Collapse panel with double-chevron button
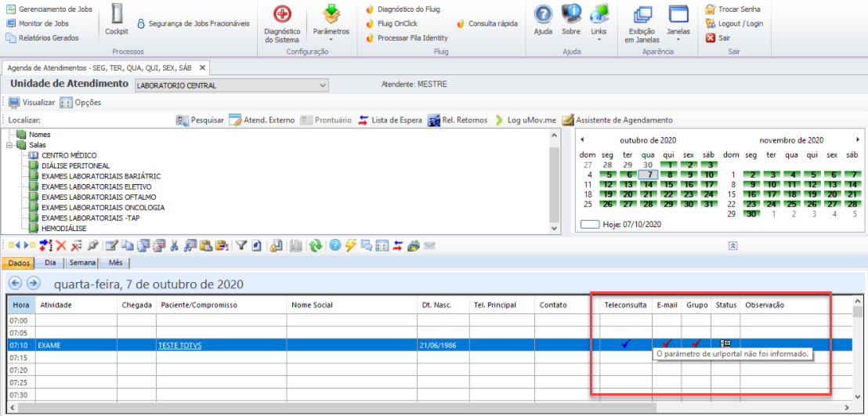 coord(732,246)
